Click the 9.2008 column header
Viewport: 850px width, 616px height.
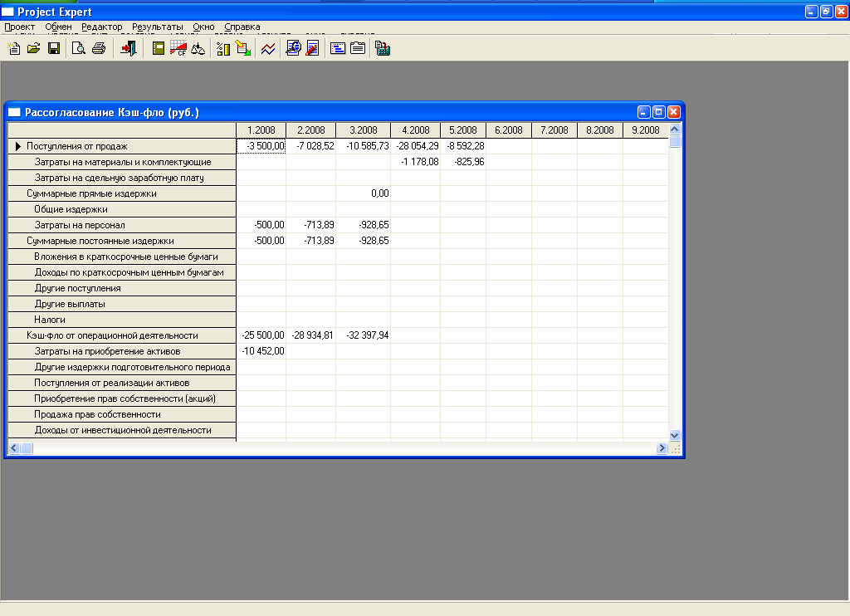[645, 130]
